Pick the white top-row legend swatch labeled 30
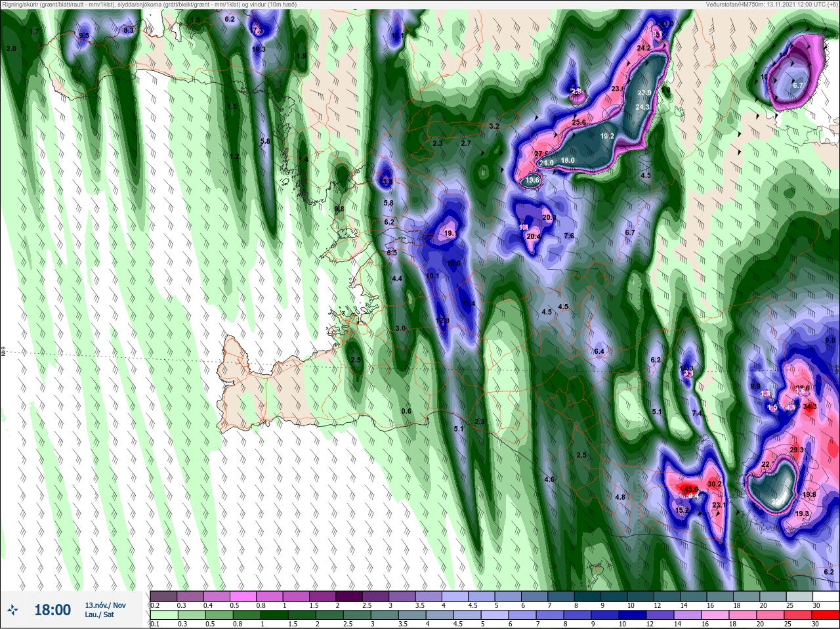 [826, 596]
